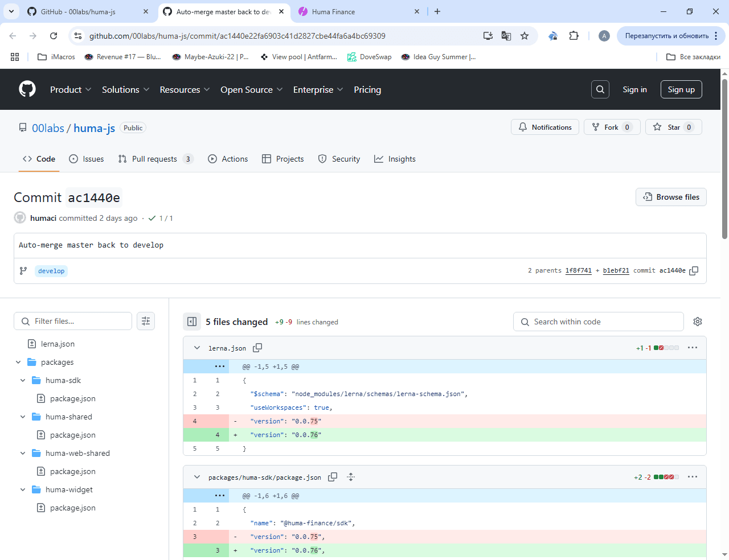
Task: Open Chrome profile avatar
Action: click(604, 36)
